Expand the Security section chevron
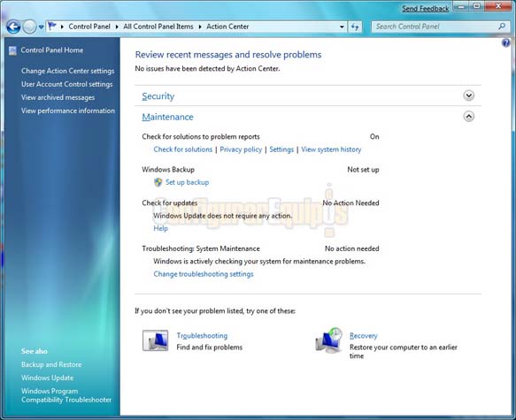516x420 pixels. pos(468,95)
